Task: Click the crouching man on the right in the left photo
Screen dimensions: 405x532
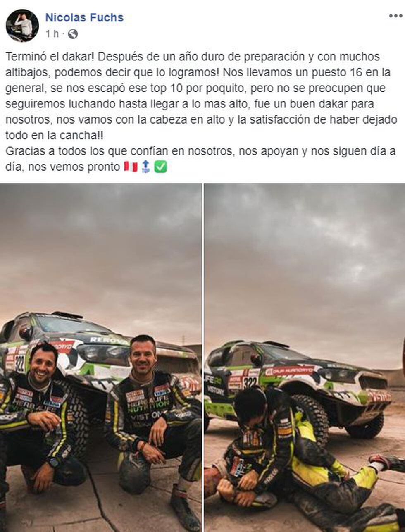Action: (x=154, y=422)
